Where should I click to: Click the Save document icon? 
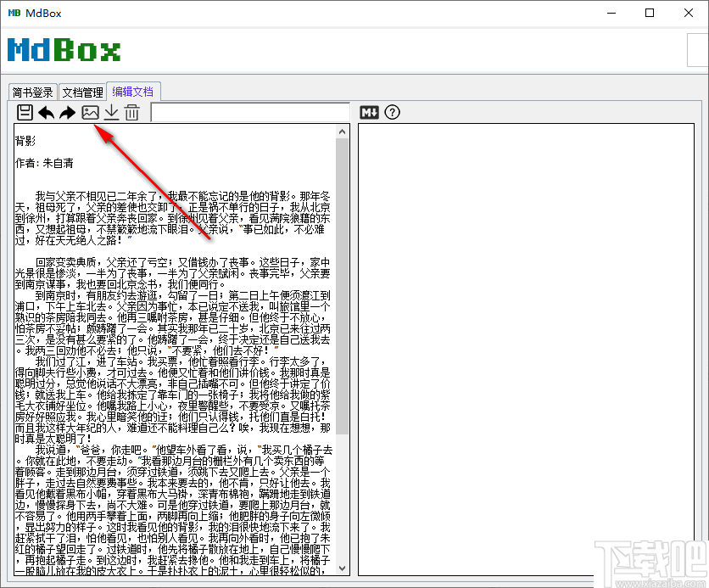coord(24,111)
